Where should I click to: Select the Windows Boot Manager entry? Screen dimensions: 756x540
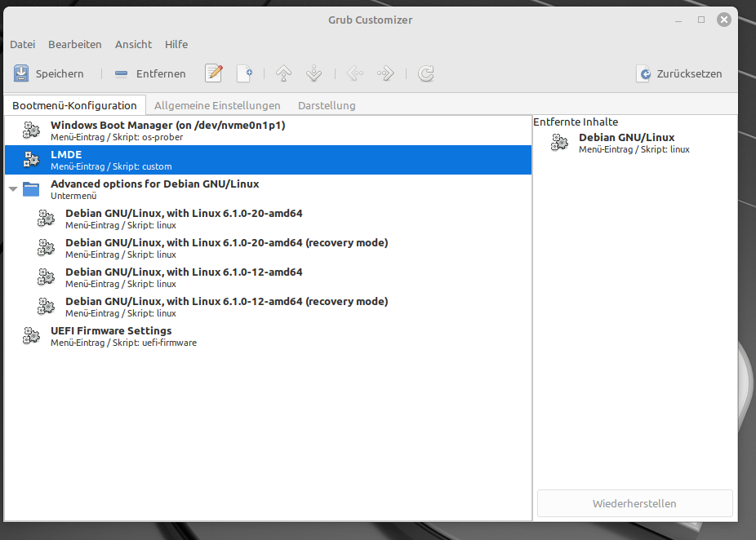167,131
